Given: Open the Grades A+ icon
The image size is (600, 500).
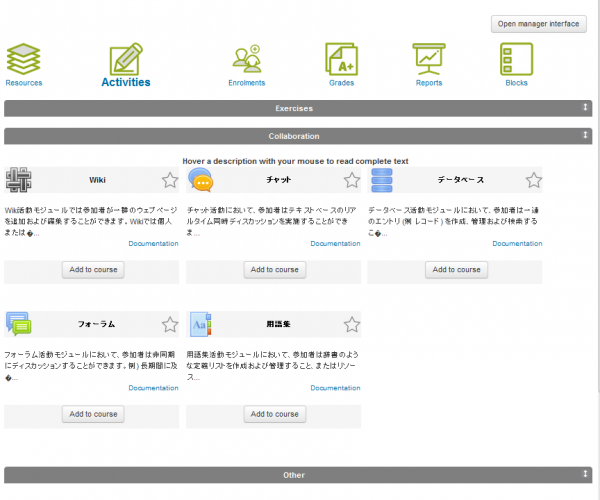Looking at the screenshot, I should (x=341, y=59).
